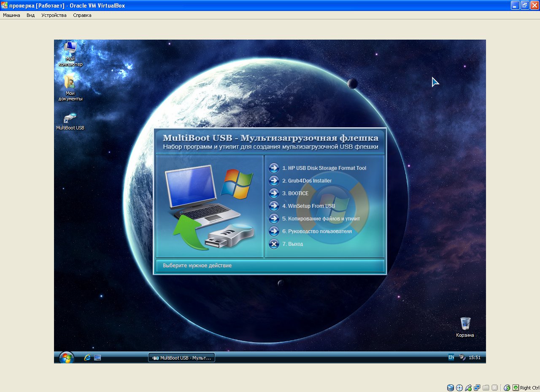
Task: Click the VirtualBox virtualization chip status icon
Action: (x=495, y=388)
